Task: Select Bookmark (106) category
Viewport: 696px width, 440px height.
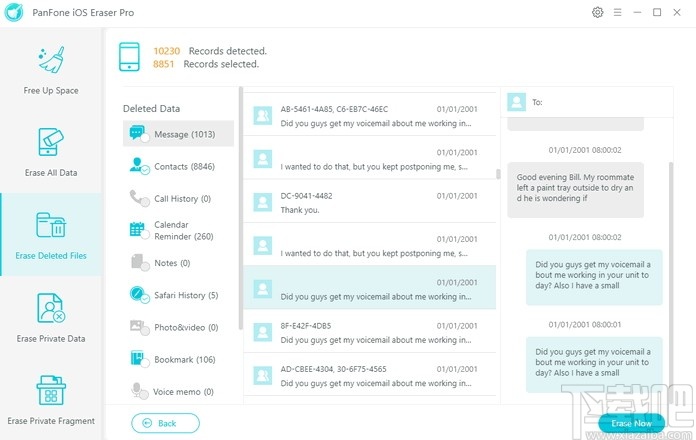Action: pyautogui.click(x=178, y=359)
